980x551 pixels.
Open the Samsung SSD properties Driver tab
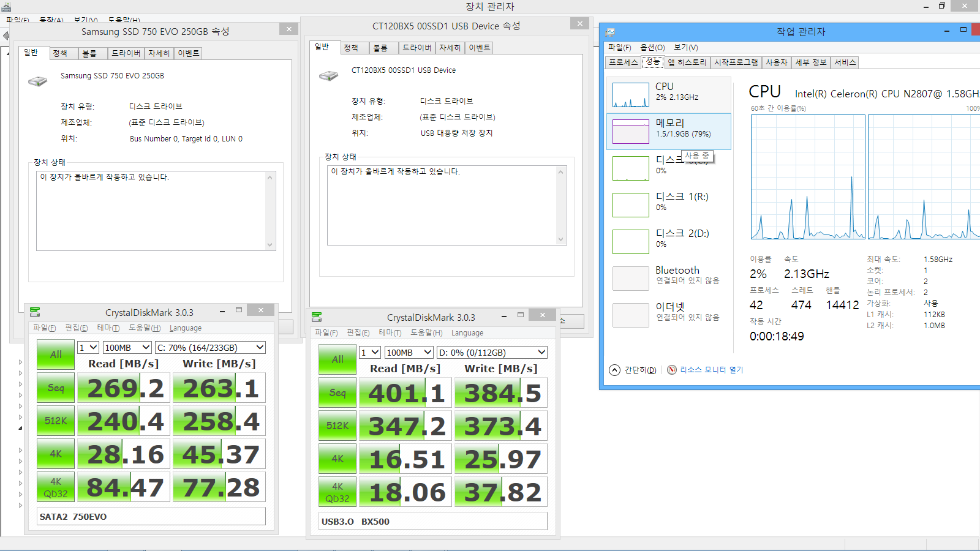tap(126, 53)
